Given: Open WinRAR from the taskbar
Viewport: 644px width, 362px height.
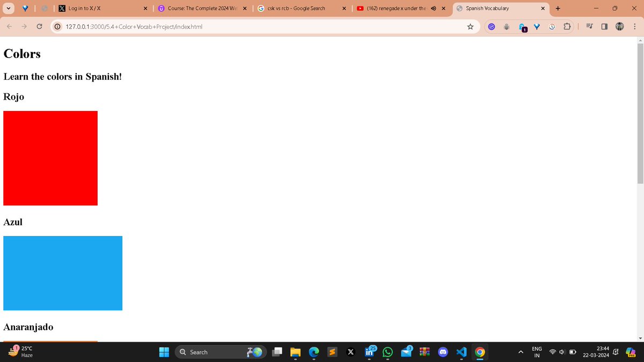Looking at the screenshot, I should point(425,352).
